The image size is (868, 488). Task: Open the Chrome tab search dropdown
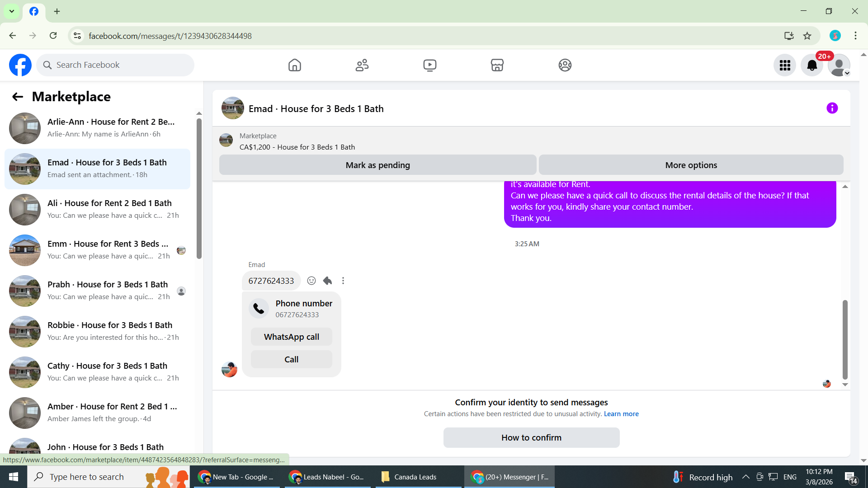pyautogui.click(x=12, y=11)
